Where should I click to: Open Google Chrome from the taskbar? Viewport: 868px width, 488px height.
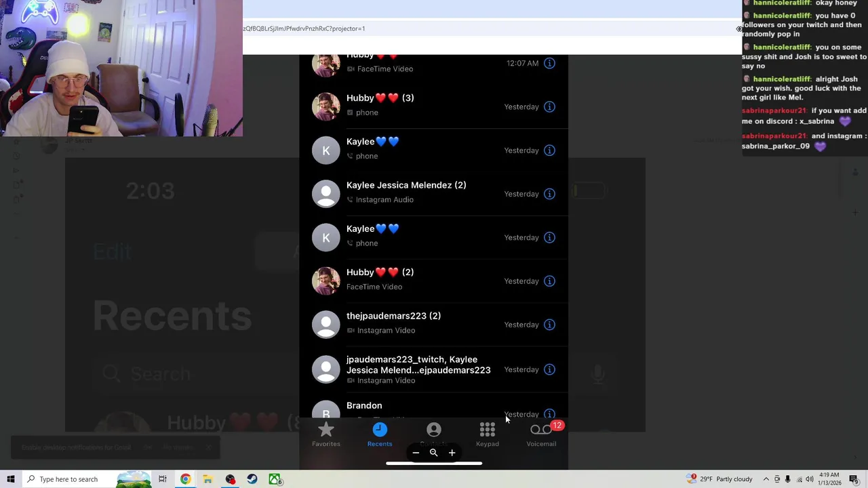click(185, 479)
